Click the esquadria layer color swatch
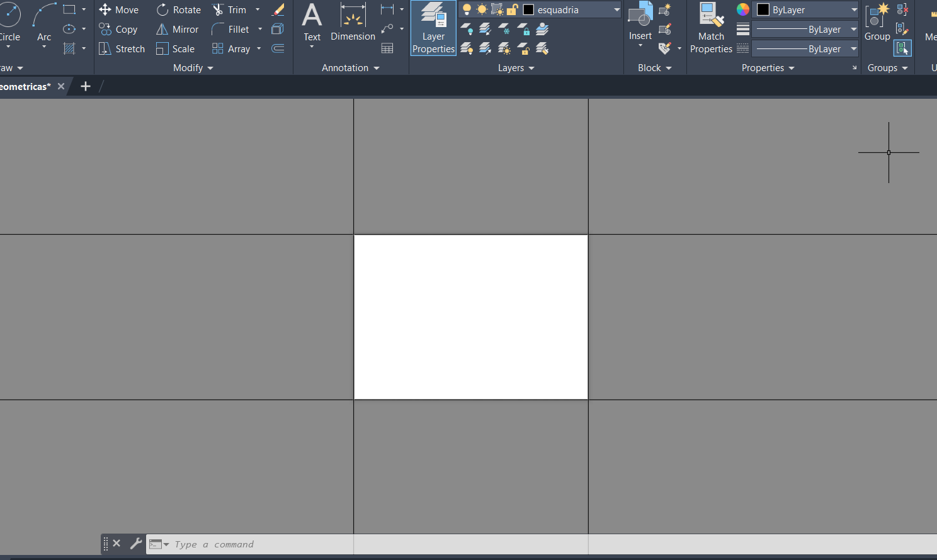 529,9
